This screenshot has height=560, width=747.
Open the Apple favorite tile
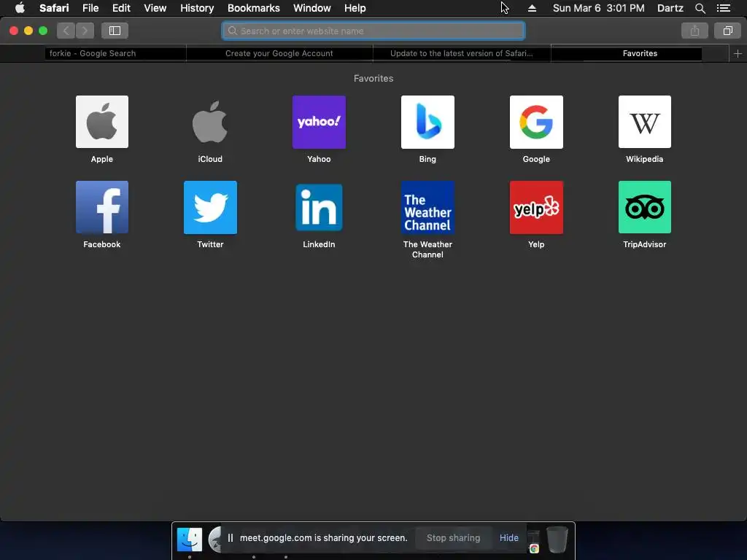click(x=102, y=122)
